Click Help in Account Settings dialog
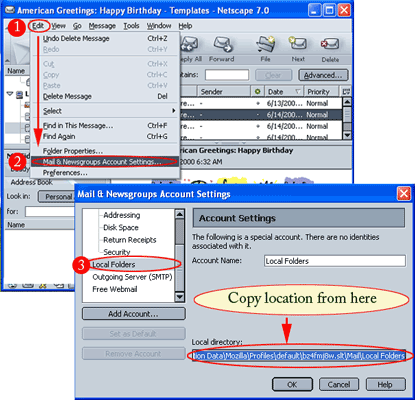415x400 pixels. (385, 384)
